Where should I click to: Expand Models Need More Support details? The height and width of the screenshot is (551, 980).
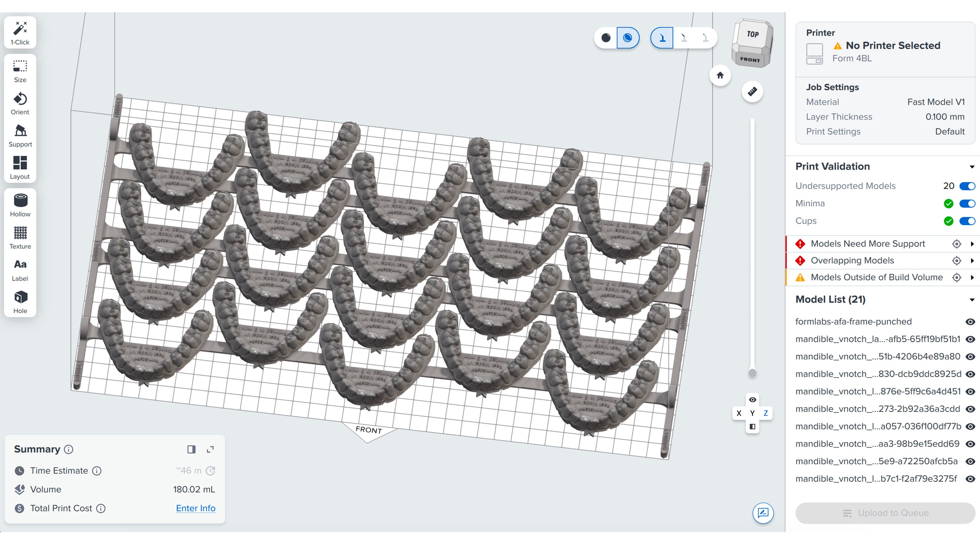click(x=972, y=244)
